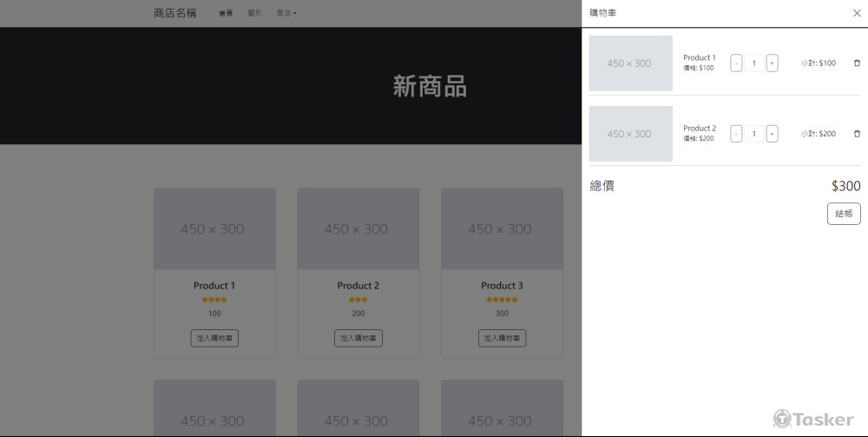Increase Product 1 quantity with plus button
The width and height of the screenshot is (868, 437).
click(772, 63)
